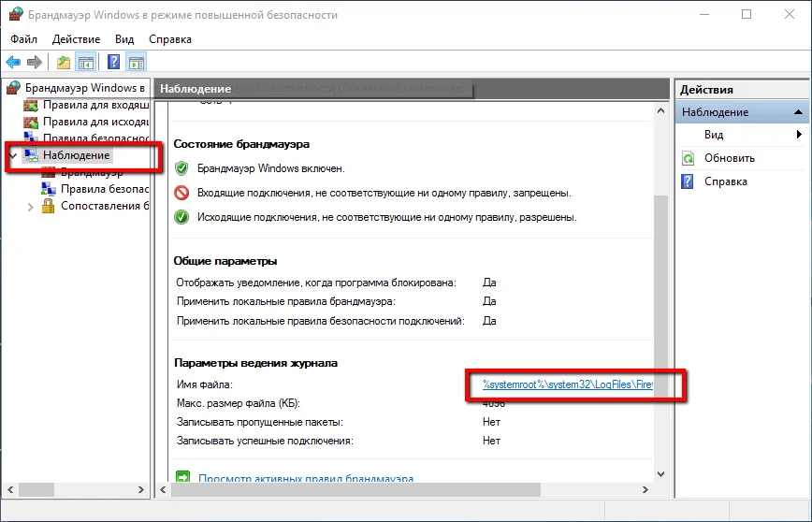
Task: Collapse the Наблюдение section in Actions pane
Action: click(799, 112)
